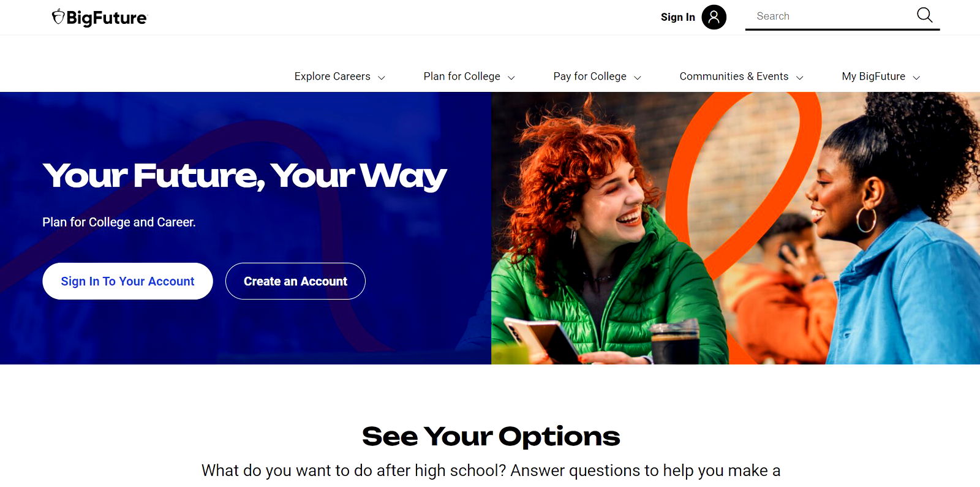Image resolution: width=980 pixels, height=487 pixels.
Task: Click the BigFuture acorn logo icon
Action: (58, 17)
